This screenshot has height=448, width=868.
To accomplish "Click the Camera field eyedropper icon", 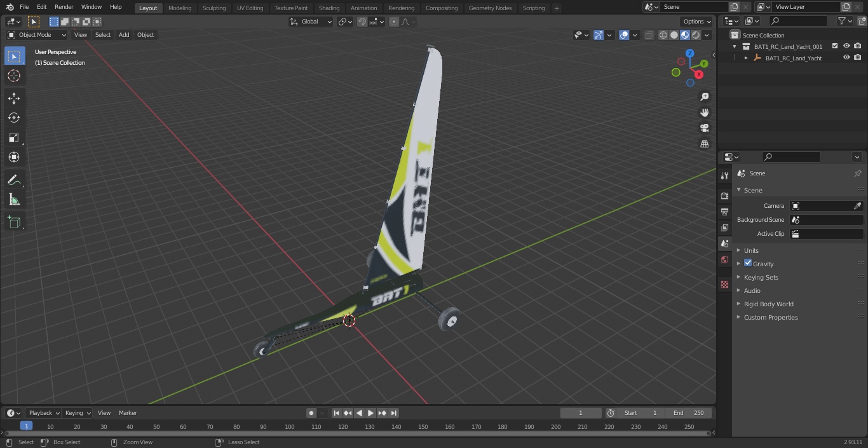I will pos(857,206).
